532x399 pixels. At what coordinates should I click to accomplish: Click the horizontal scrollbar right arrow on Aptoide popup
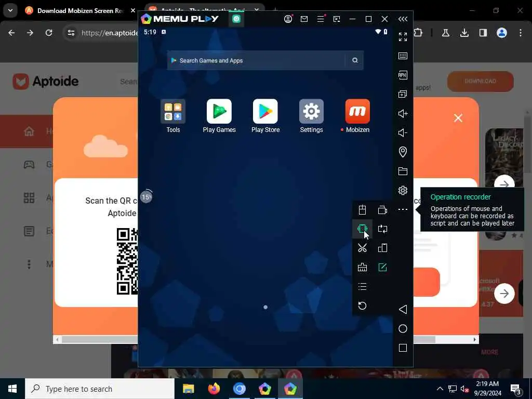(x=475, y=339)
